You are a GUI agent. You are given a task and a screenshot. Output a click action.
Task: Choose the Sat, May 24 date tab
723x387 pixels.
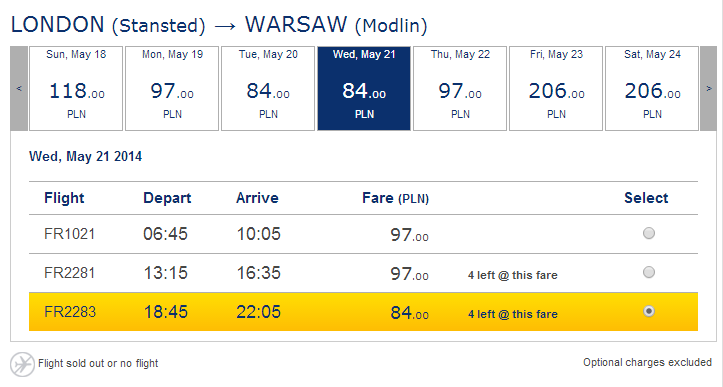point(652,88)
